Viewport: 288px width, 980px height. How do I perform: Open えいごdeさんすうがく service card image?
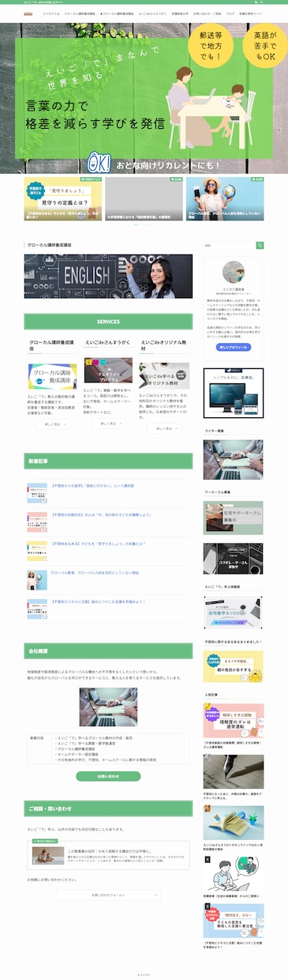pos(108,370)
